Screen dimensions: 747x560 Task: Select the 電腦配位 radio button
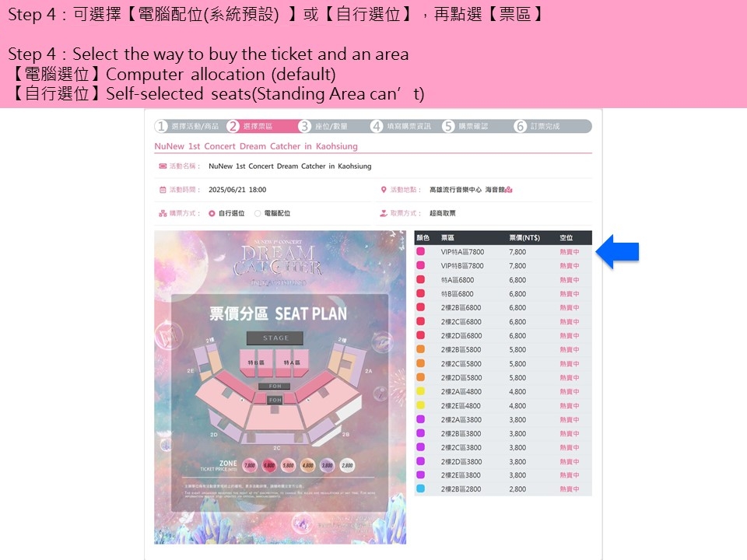click(258, 213)
